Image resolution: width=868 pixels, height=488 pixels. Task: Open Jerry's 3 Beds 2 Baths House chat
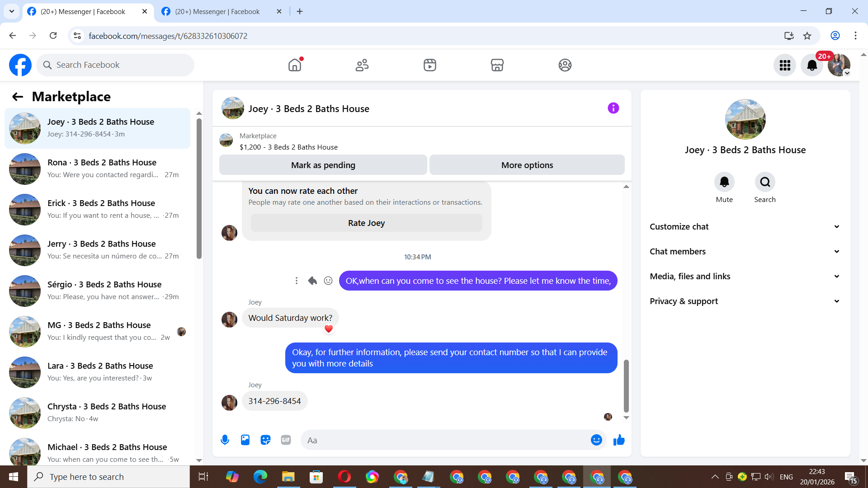(97, 250)
